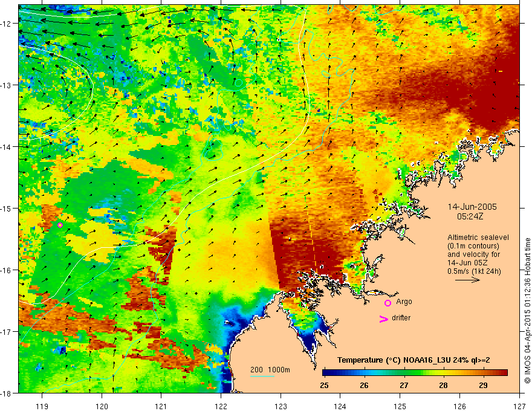
Task: Click the longitude axis label 120
Action: pyautogui.click(x=102, y=406)
